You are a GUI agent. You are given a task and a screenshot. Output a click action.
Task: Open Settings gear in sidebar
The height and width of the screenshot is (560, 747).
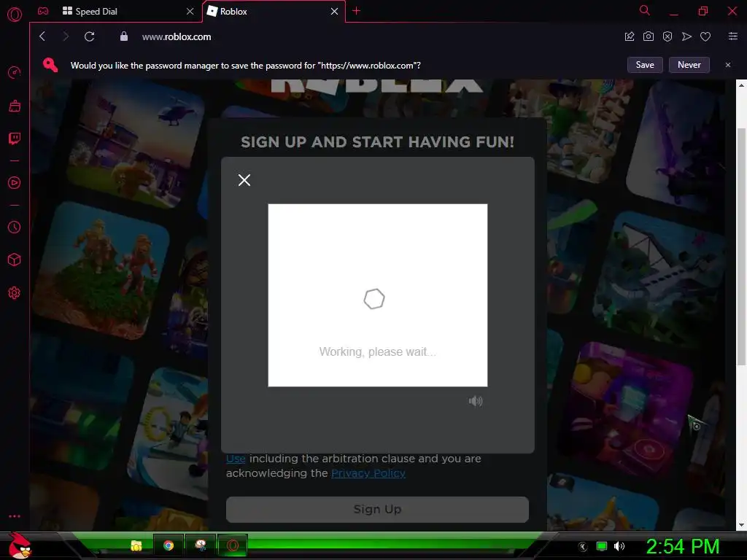[x=15, y=292]
